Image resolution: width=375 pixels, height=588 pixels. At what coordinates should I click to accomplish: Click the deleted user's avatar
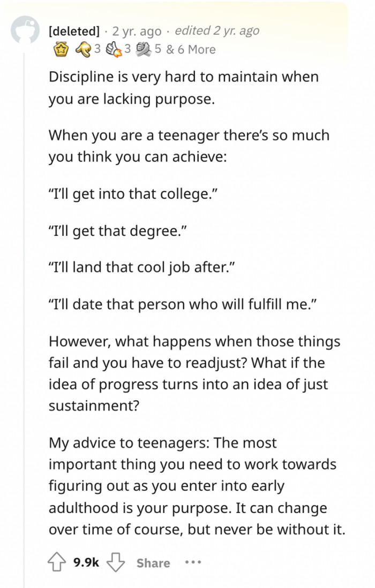[25, 29]
